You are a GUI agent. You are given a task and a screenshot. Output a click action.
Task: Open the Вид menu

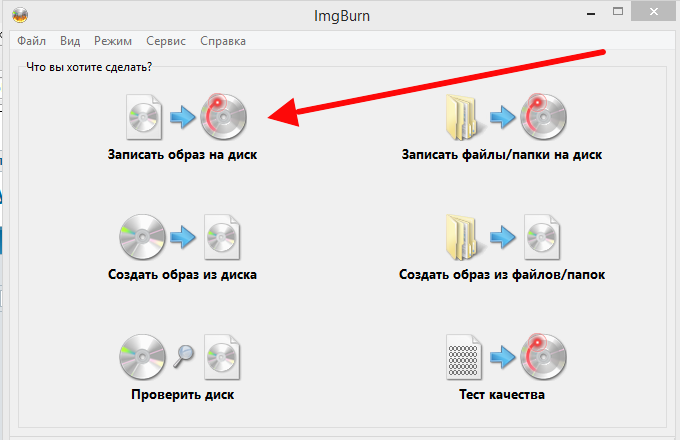click(x=70, y=41)
